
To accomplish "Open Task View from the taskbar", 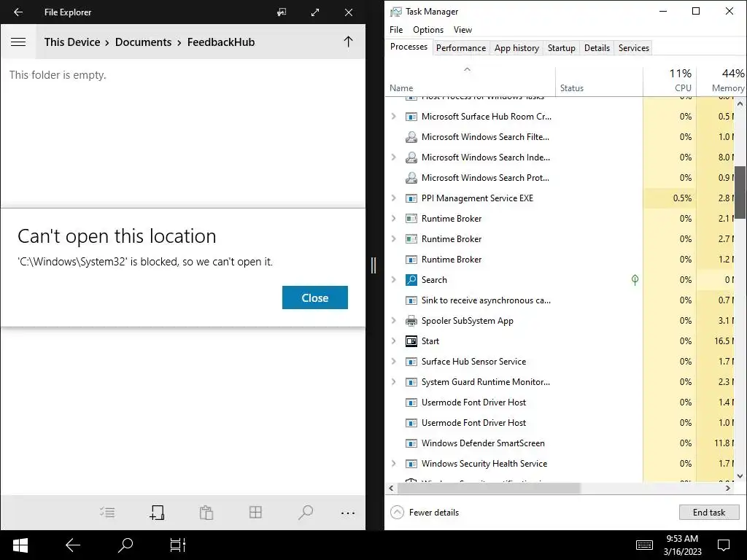I will point(178,545).
